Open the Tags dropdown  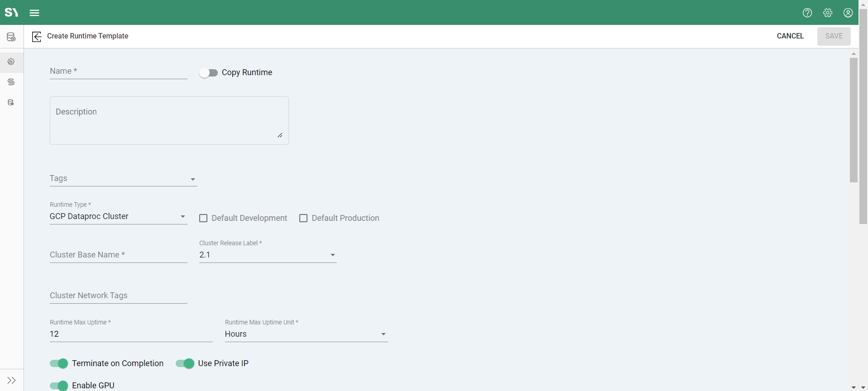point(123,179)
